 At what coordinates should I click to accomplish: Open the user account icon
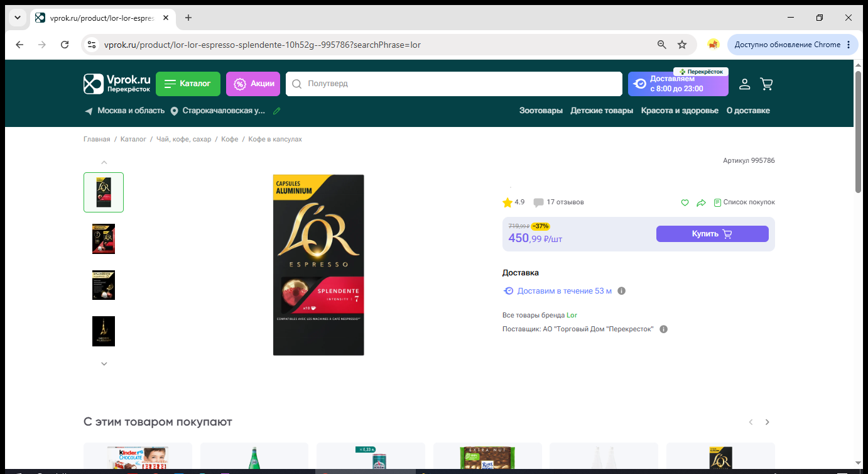(x=744, y=84)
